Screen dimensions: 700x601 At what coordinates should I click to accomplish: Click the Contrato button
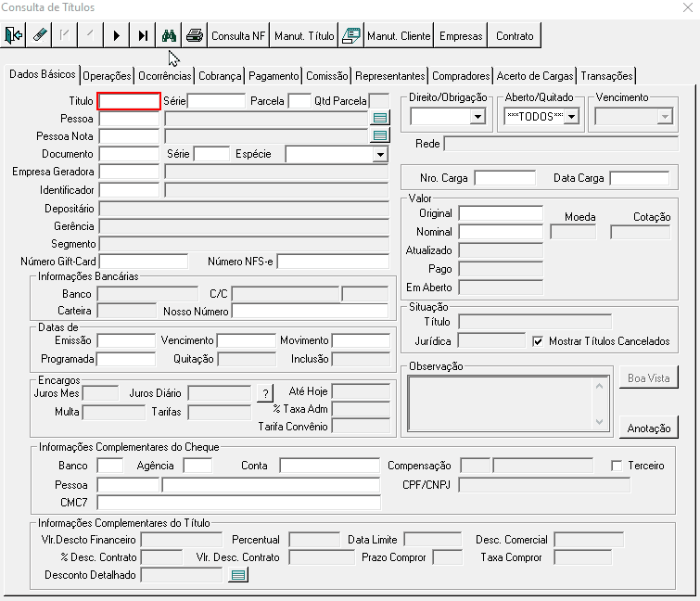point(515,35)
